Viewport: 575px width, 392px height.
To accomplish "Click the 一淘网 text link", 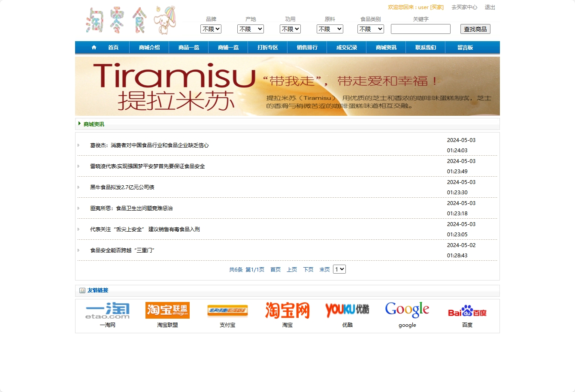I will pyautogui.click(x=107, y=325).
